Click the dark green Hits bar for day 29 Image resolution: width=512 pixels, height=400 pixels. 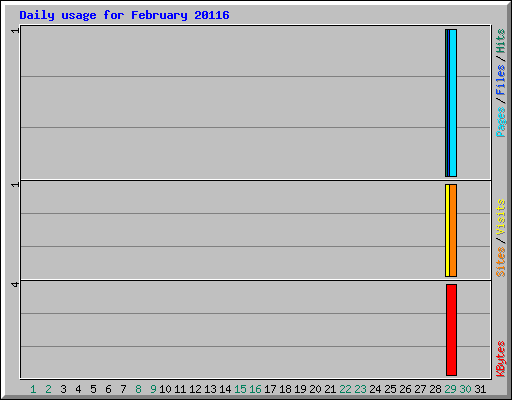tap(446, 103)
